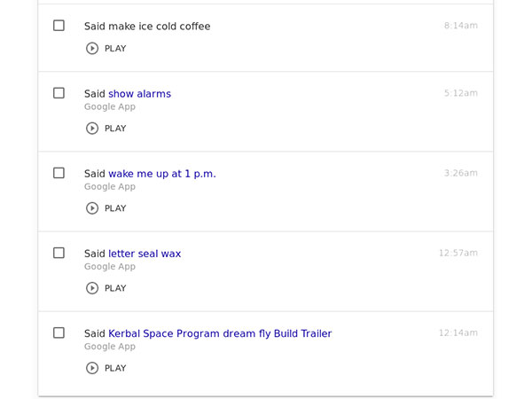Image resolution: width=532 pixels, height=399 pixels.
Task: Mark the 'letter seal wax' checkbox
Action: click(59, 253)
